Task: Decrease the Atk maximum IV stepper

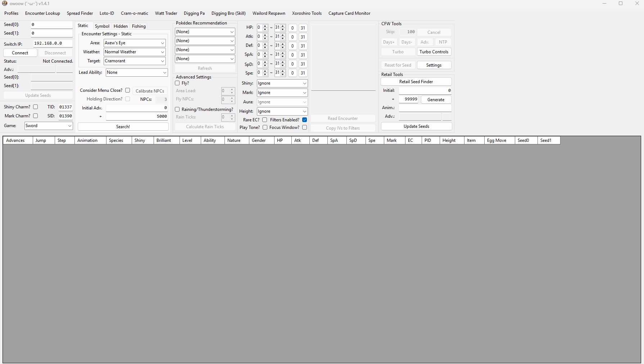Action: click(x=283, y=38)
